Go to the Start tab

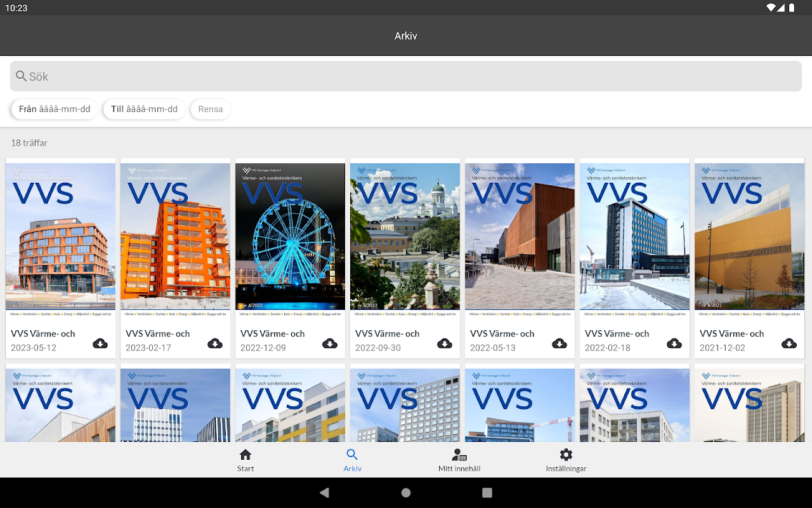pos(246,460)
